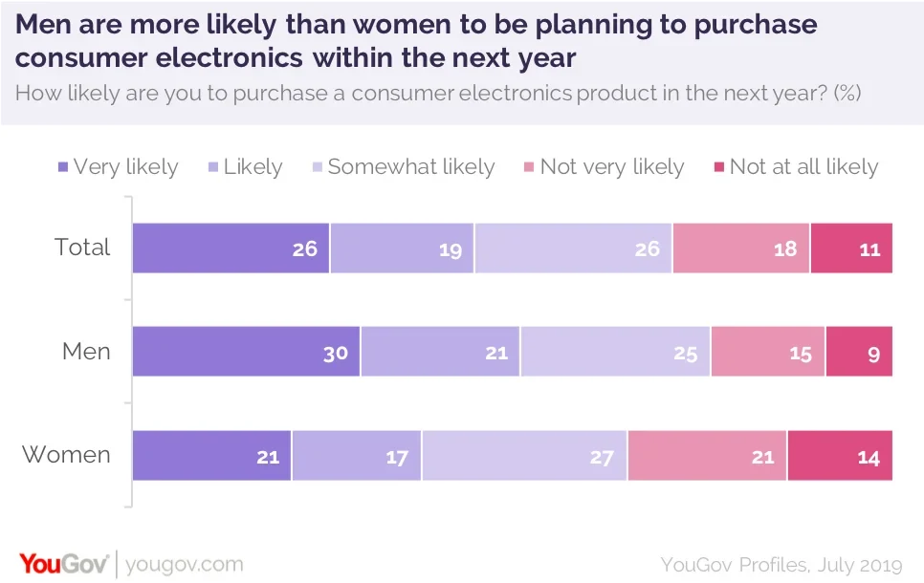
Task: Click the Total bar segment showing 19
Action: 403,248
